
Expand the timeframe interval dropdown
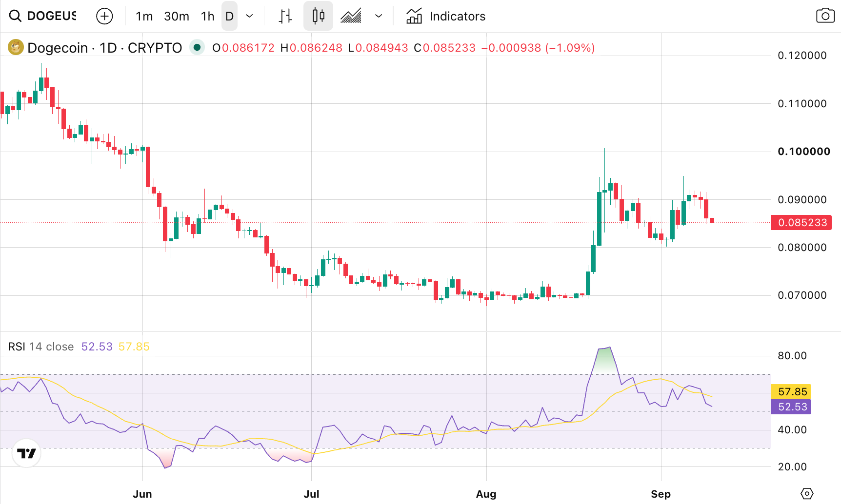coord(249,16)
